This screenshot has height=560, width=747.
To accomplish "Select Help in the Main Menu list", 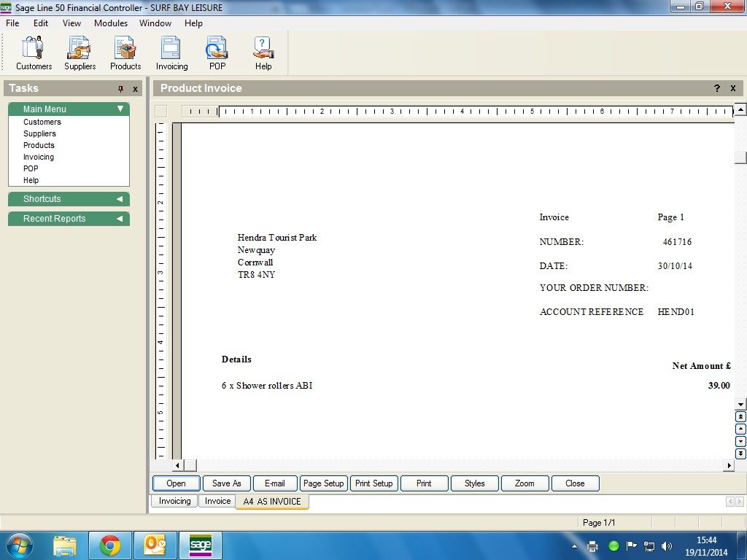I will pos(31,181).
